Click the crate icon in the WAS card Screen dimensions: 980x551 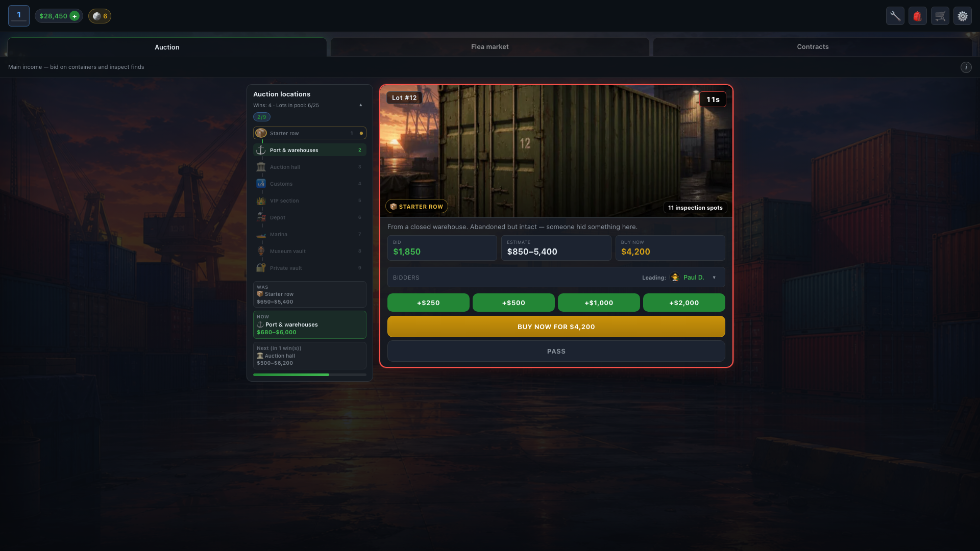point(260,294)
